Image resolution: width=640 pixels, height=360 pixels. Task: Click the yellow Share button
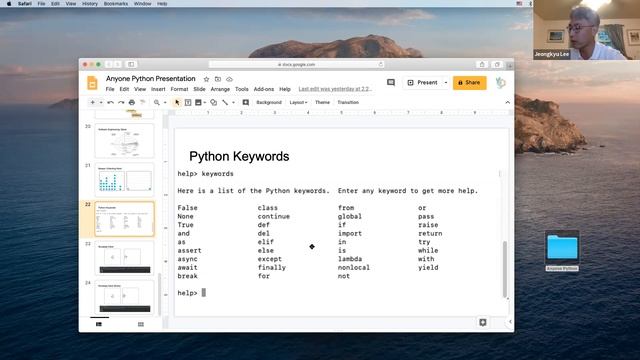click(469, 82)
